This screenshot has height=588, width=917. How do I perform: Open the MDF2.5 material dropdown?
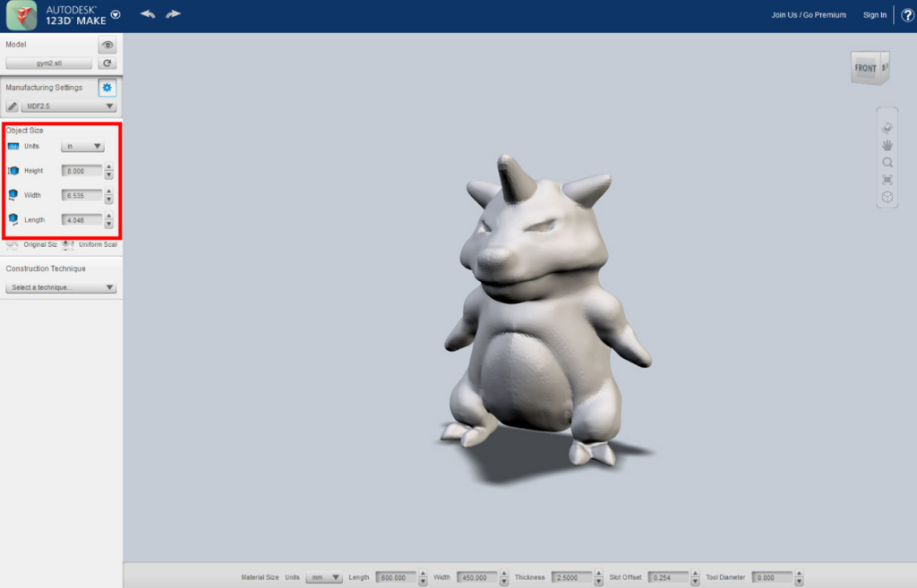point(69,107)
